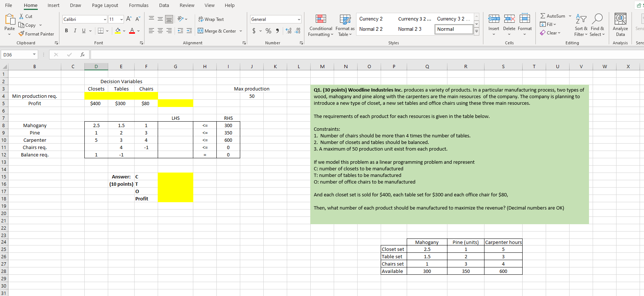Click the Select All corner triangle
644x296 pixels.
pyautogui.click(x=4, y=67)
